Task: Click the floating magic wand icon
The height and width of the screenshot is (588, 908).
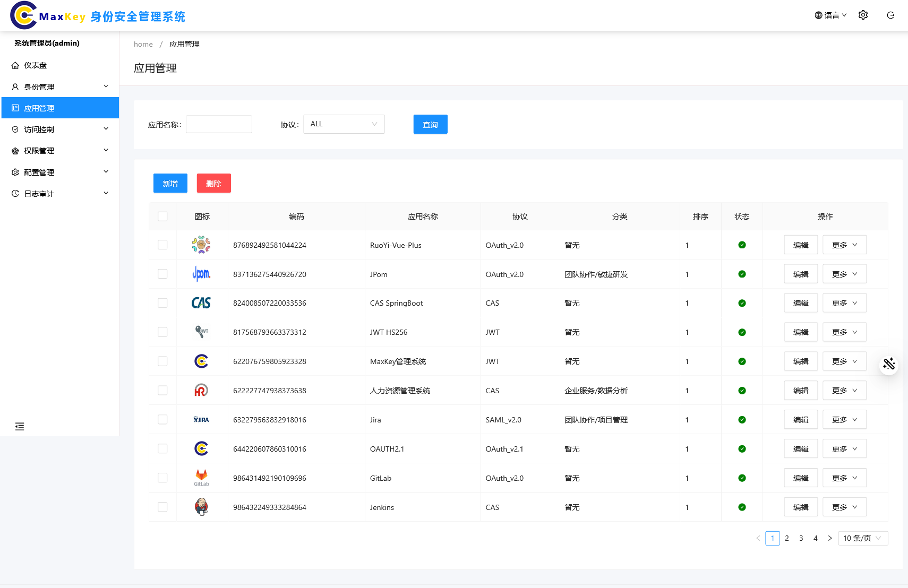Action: pyautogui.click(x=889, y=364)
